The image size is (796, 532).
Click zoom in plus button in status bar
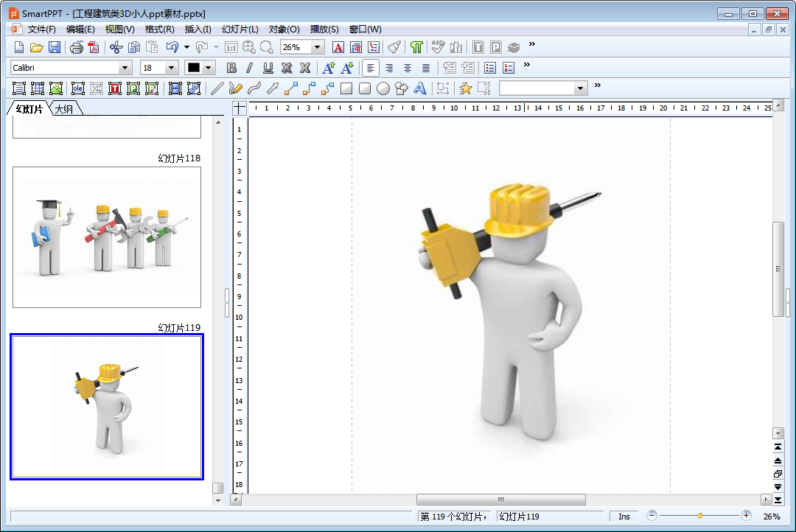pyautogui.click(x=746, y=516)
